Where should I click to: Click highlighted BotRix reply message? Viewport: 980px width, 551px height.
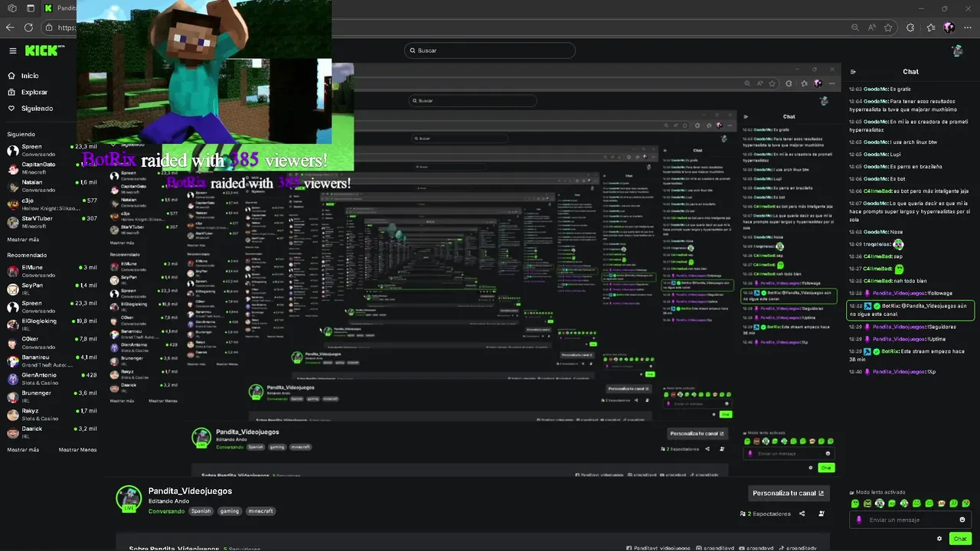tap(910, 310)
